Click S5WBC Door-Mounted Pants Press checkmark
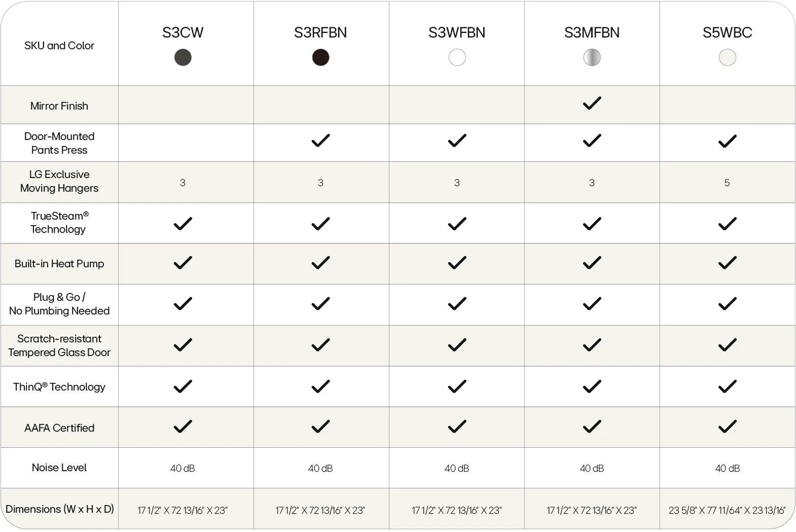The width and height of the screenshot is (796, 532). 727,141
